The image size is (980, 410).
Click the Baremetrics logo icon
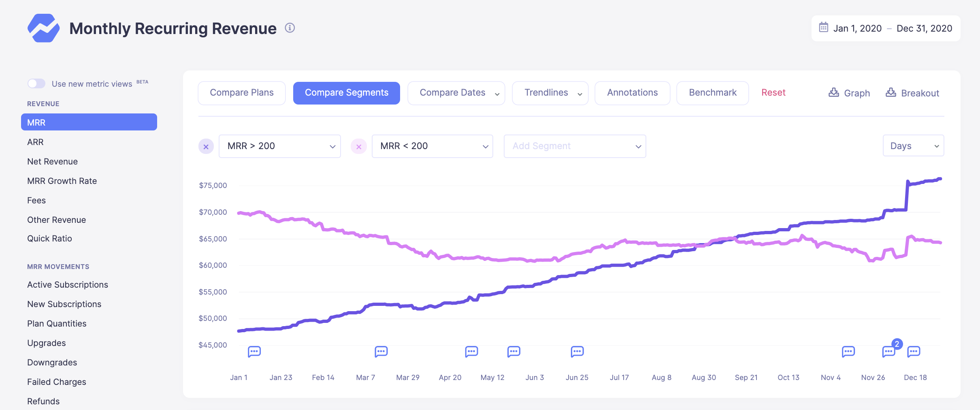[43, 28]
